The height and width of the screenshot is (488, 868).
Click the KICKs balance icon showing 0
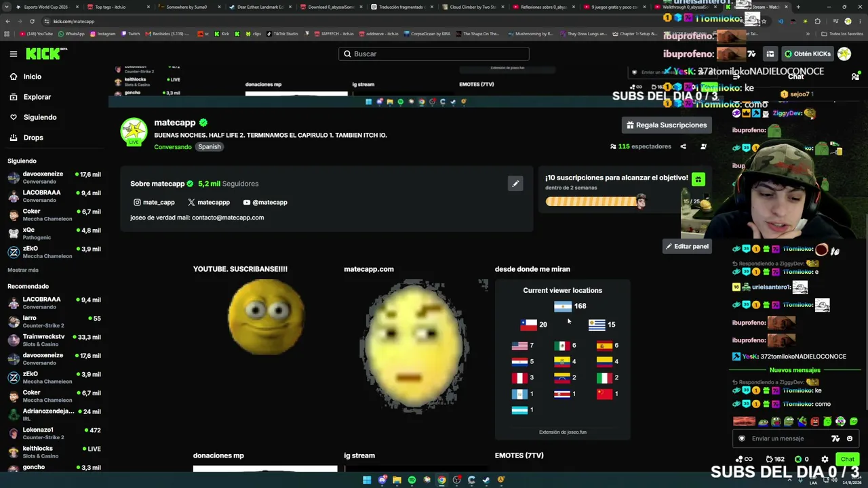point(802,459)
